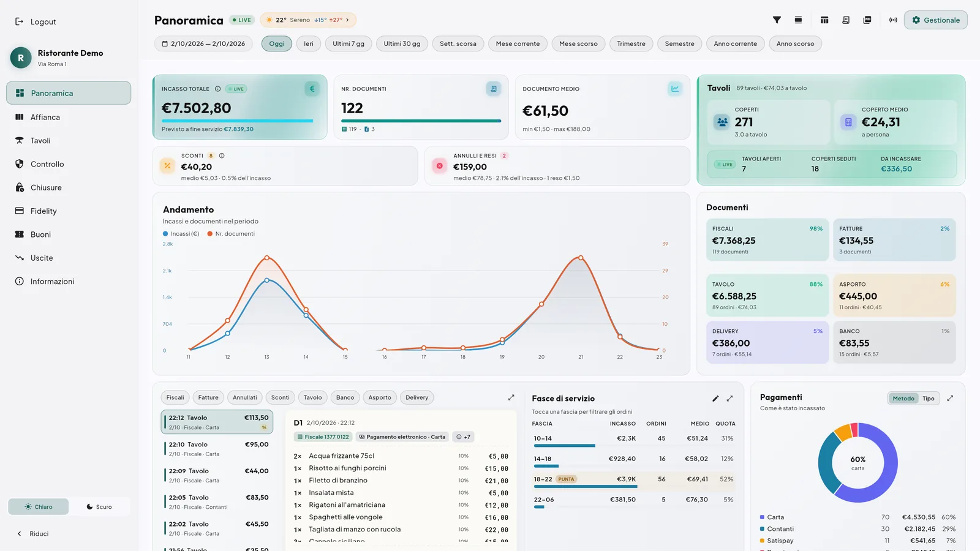Select Anno scorso period chip

pyautogui.click(x=796, y=43)
